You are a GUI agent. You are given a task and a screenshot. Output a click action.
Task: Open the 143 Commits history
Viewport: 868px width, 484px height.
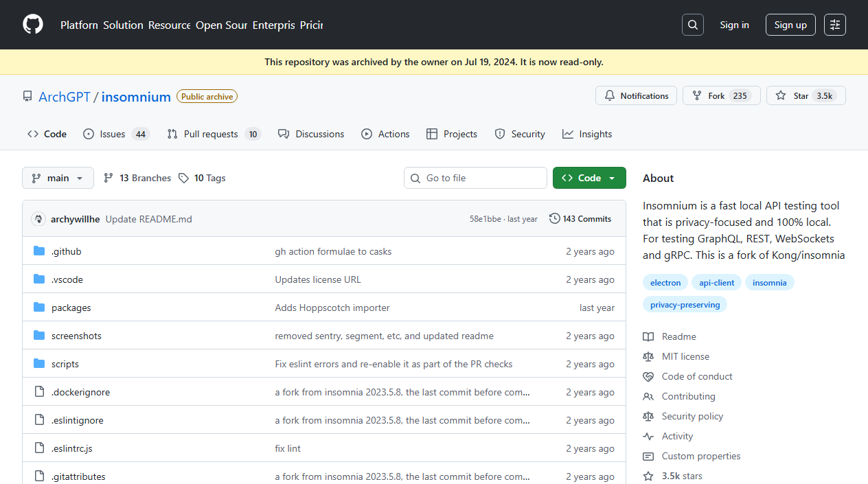580,219
